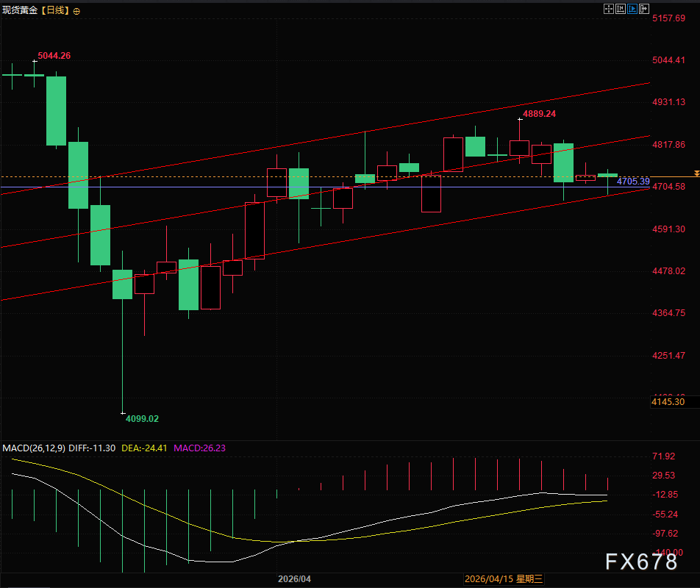The width and height of the screenshot is (700, 588).
Task: Click the DIFF:-11.30 value label
Action: click(93, 448)
